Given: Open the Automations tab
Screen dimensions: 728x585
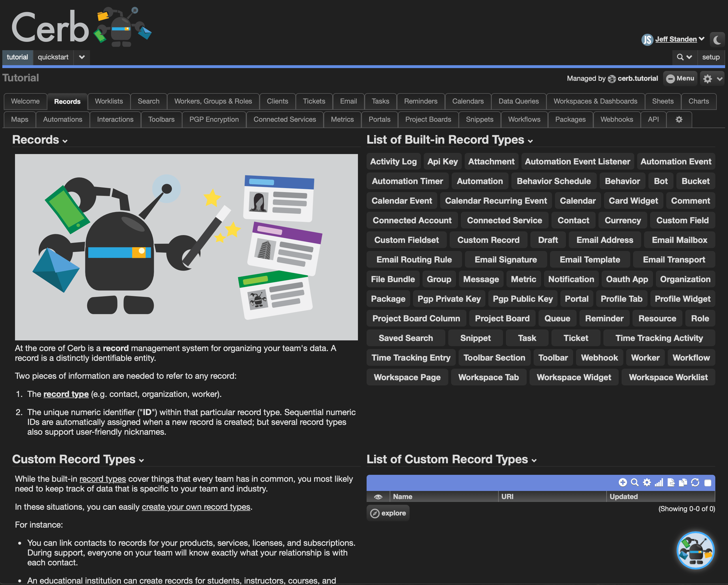Looking at the screenshot, I should coord(63,119).
